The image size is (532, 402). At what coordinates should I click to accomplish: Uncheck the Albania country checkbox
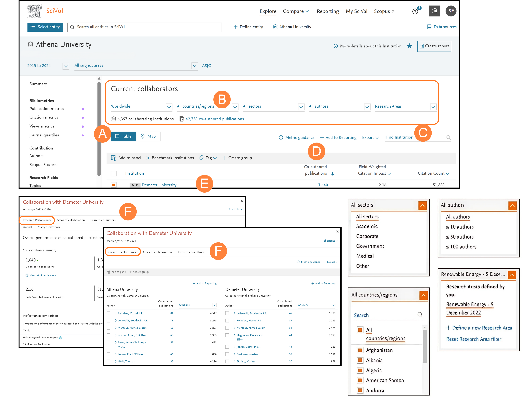(360, 360)
